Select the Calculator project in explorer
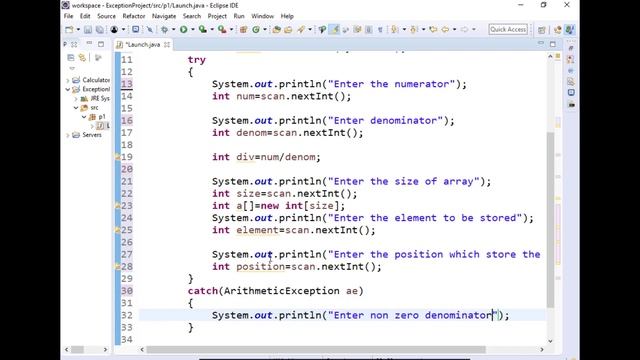The image size is (640, 360). (91, 80)
